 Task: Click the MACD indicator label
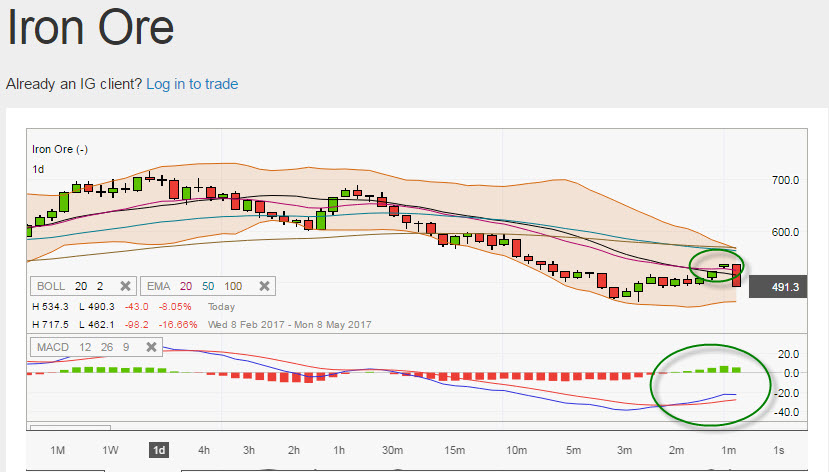point(53,347)
